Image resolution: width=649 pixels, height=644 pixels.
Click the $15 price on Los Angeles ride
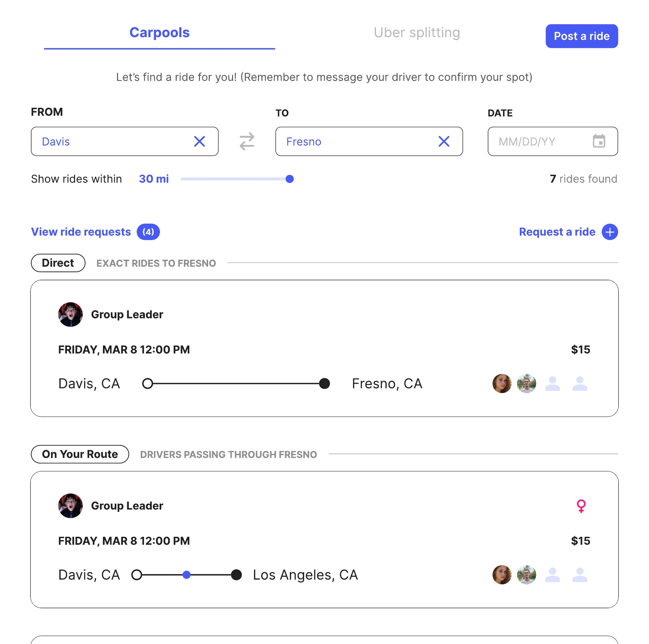580,541
